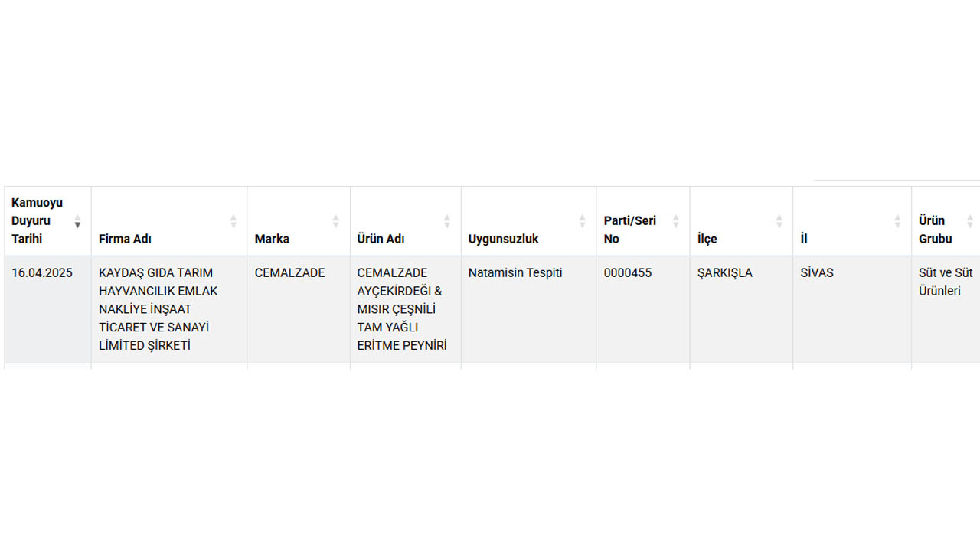Sort by Kamuoyu Duyuru Tarihi arrow icon
Viewport: 980px width, 551px height.
(x=77, y=221)
